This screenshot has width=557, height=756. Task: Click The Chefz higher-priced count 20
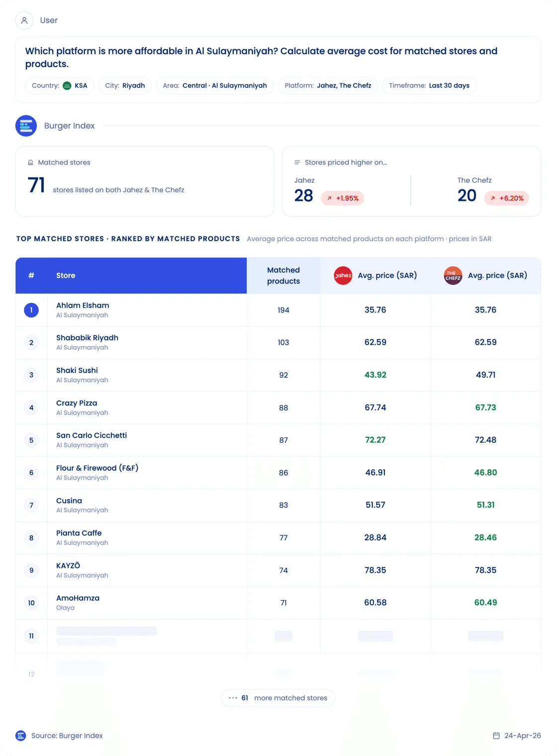[467, 196]
